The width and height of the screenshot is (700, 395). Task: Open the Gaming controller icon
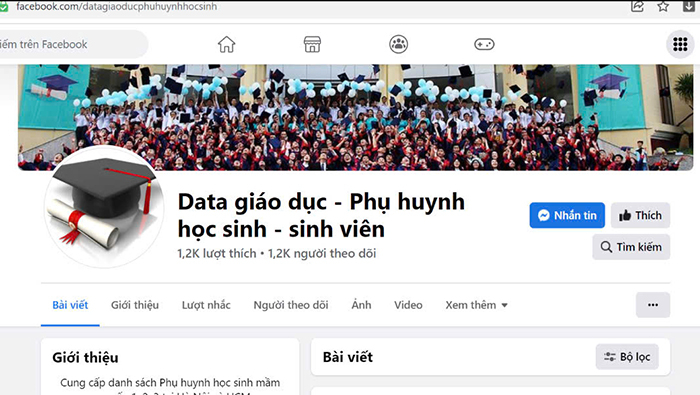pyautogui.click(x=484, y=44)
